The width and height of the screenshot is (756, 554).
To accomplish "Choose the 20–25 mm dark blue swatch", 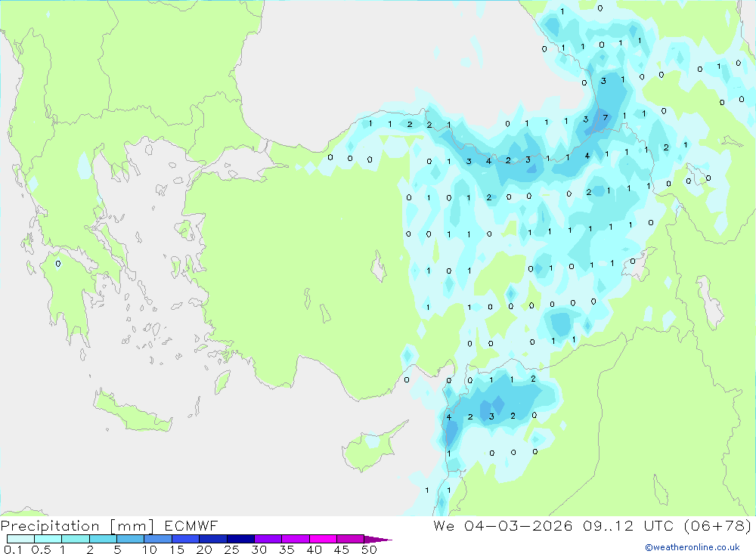I will point(212,539).
